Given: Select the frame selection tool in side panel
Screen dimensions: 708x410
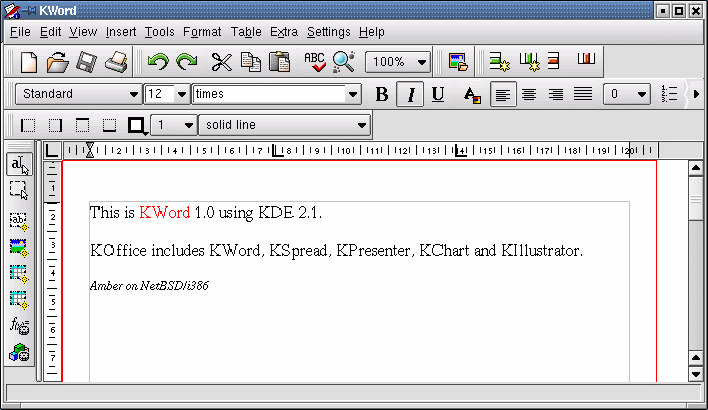Looking at the screenshot, I should pyautogui.click(x=19, y=190).
